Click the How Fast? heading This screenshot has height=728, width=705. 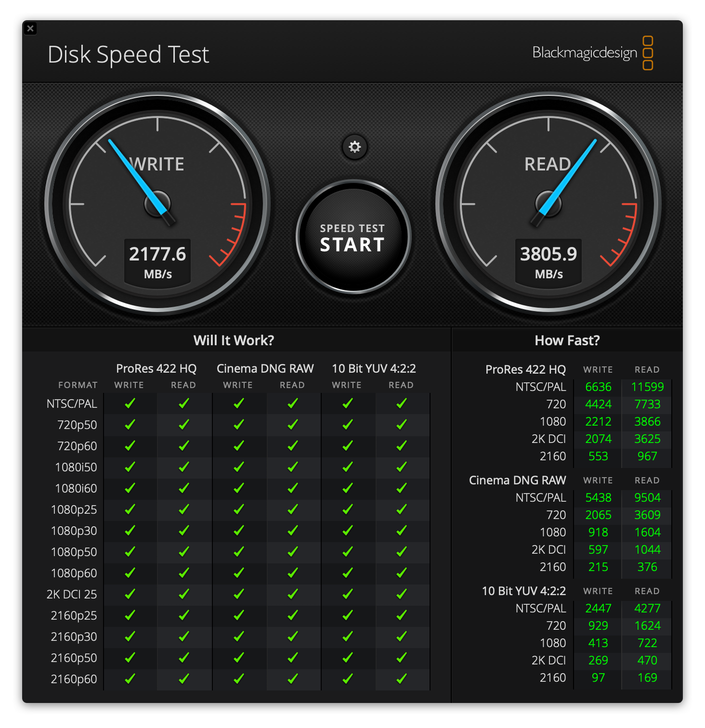567,340
